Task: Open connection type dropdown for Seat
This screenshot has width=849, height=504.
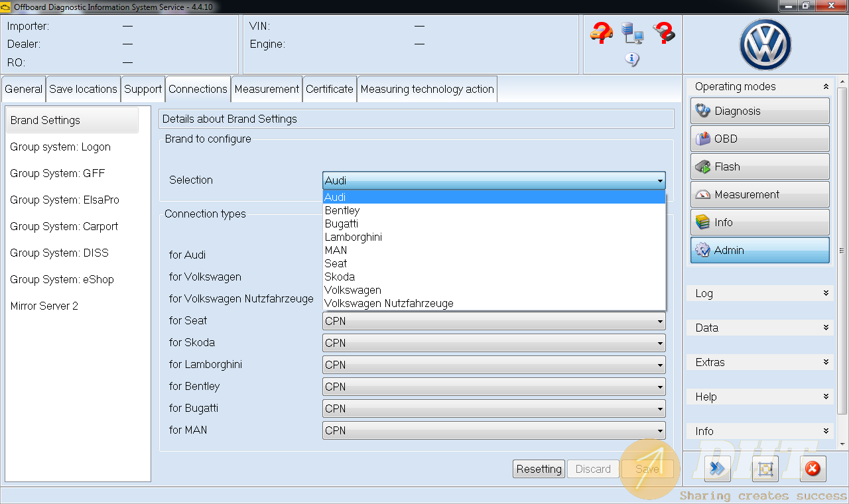Action: coord(493,321)
